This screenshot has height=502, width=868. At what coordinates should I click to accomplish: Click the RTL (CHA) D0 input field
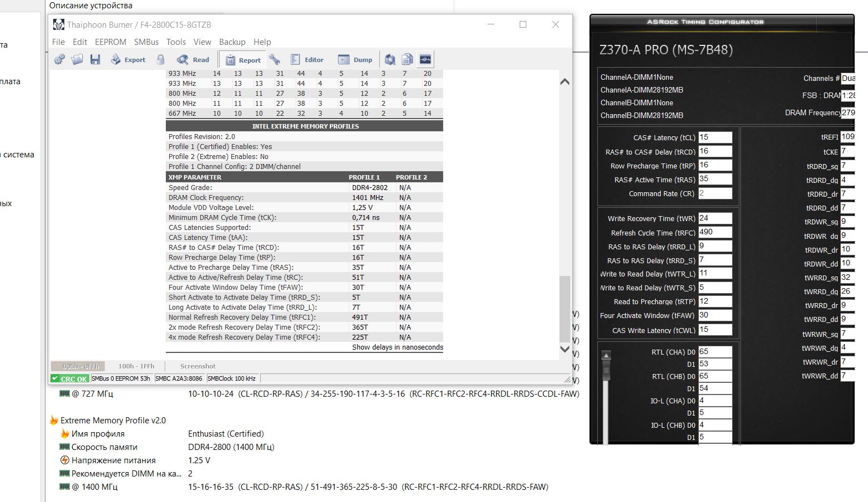715,352
